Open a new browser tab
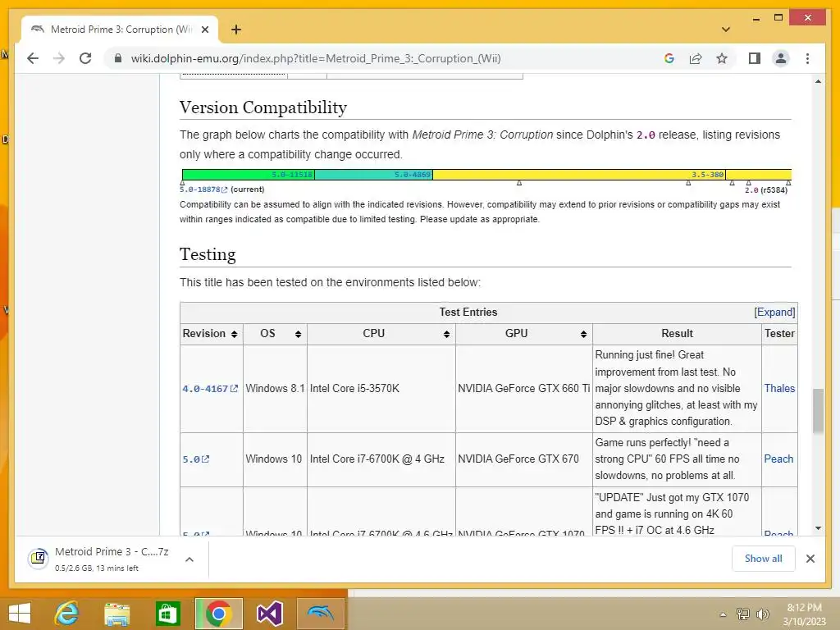Screen dimensions: 840x630 (236, 30)
